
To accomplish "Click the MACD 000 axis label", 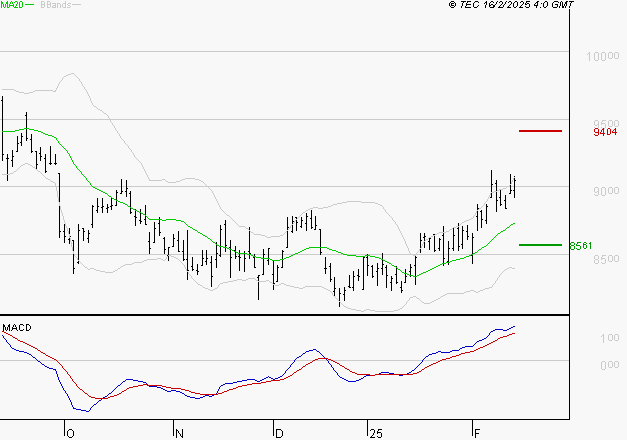I will [609, 365].
